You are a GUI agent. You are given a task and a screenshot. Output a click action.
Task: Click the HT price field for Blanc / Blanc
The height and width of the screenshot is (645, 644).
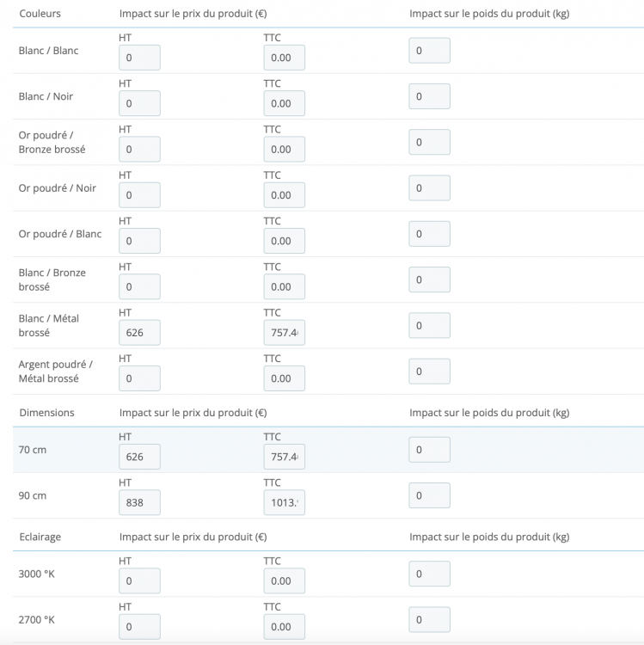(139, 58)
